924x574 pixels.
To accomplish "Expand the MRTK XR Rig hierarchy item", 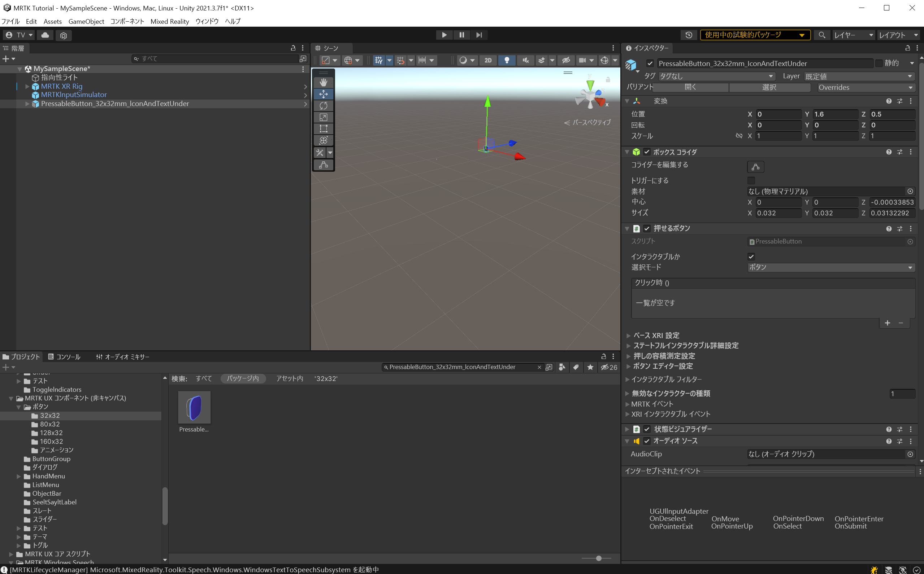I will coord(27,86).
